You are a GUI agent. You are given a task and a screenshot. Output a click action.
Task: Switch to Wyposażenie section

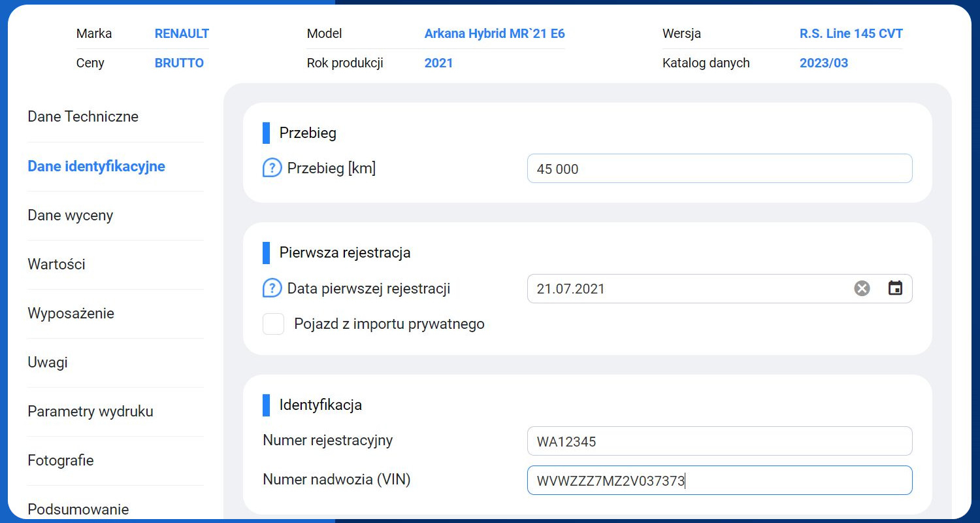[71, 314]
